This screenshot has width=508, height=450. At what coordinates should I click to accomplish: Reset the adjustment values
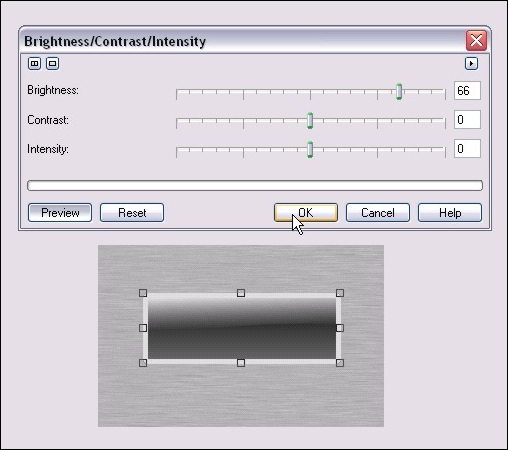tap(132, 213)
